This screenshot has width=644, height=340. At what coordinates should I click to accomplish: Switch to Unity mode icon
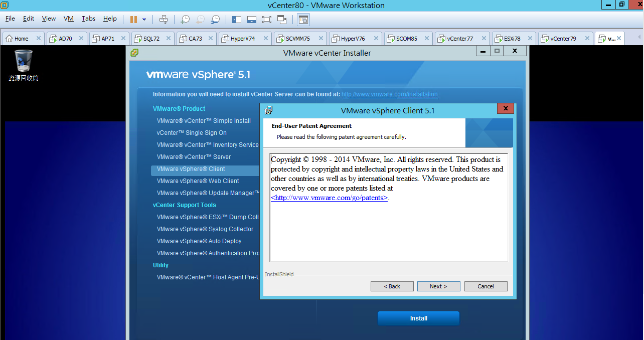click(x=282, y=20)
